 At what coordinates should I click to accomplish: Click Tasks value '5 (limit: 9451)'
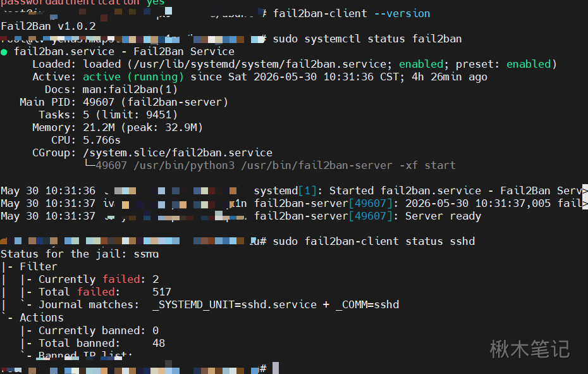[x=130, y=115]
